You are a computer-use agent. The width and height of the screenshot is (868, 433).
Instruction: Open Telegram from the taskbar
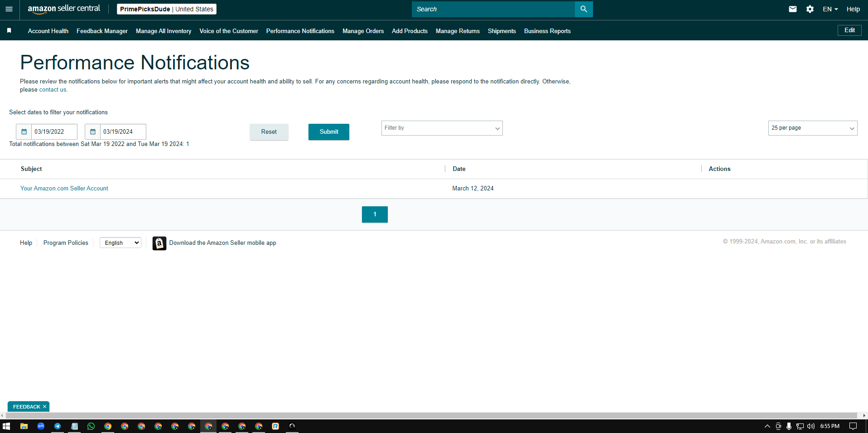58,426
